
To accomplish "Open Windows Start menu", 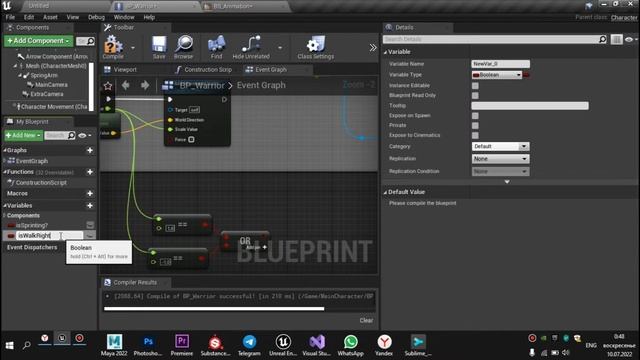I will [9, 345].
